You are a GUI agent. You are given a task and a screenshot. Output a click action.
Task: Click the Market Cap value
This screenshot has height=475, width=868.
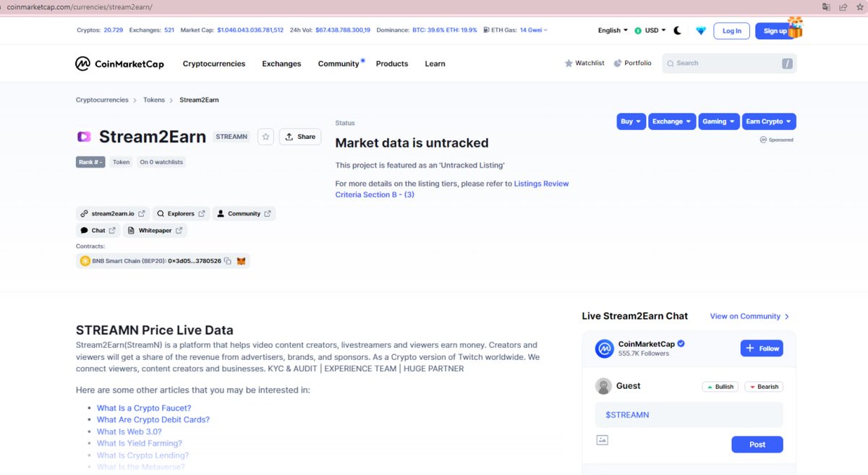pyautogui.click(x=250, y=30)
